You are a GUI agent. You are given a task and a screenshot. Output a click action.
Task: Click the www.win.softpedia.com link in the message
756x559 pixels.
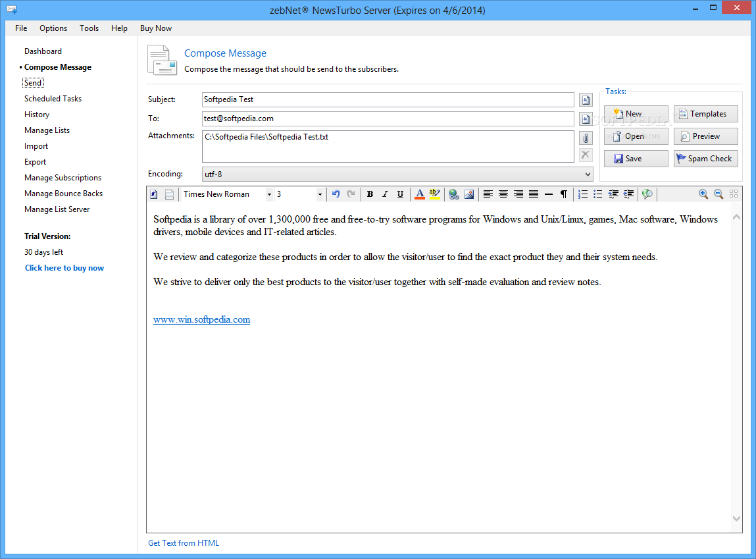(x=201, y=320)
